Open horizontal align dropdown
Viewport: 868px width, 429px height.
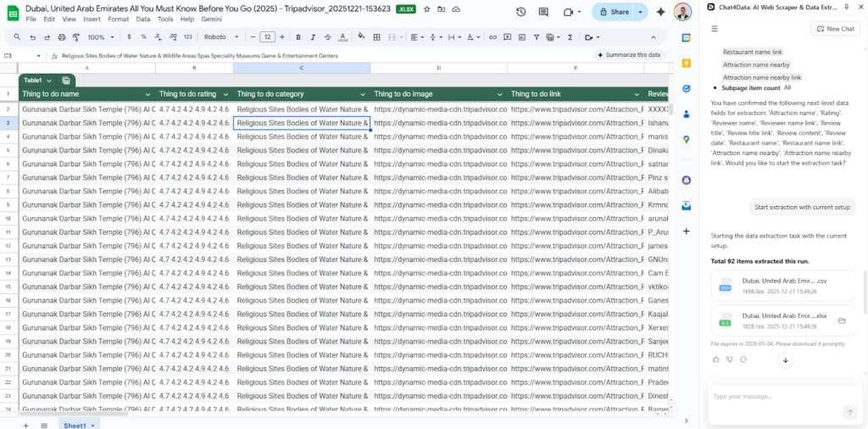coord(416,37)
